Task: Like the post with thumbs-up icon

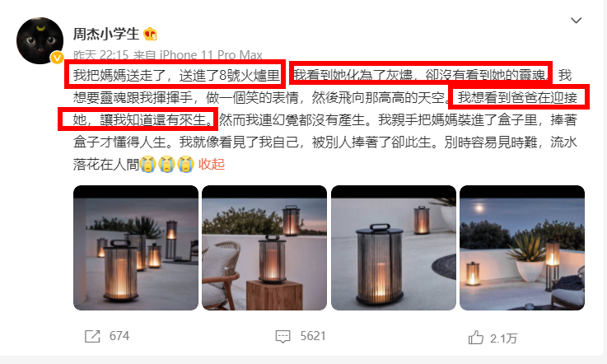Action: (475, 338)
